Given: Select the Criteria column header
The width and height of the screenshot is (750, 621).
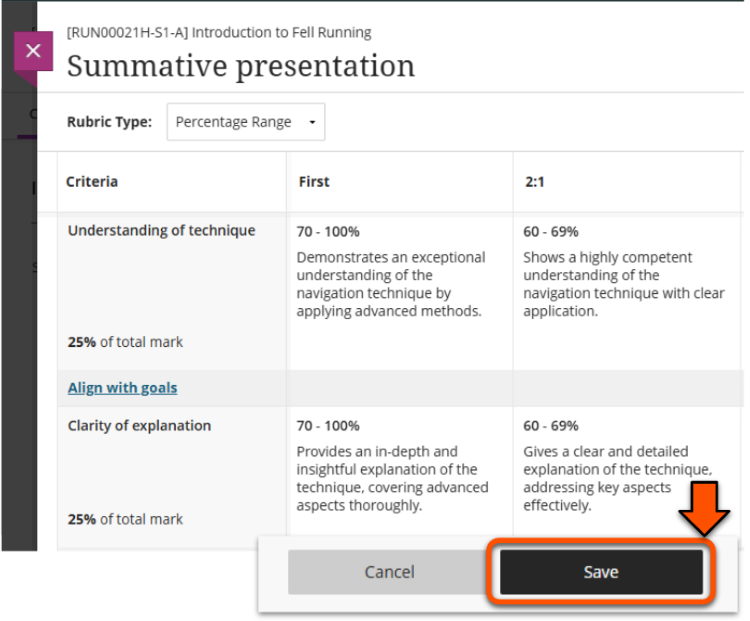Looking at the screenshot, I should tap(92, 181).
